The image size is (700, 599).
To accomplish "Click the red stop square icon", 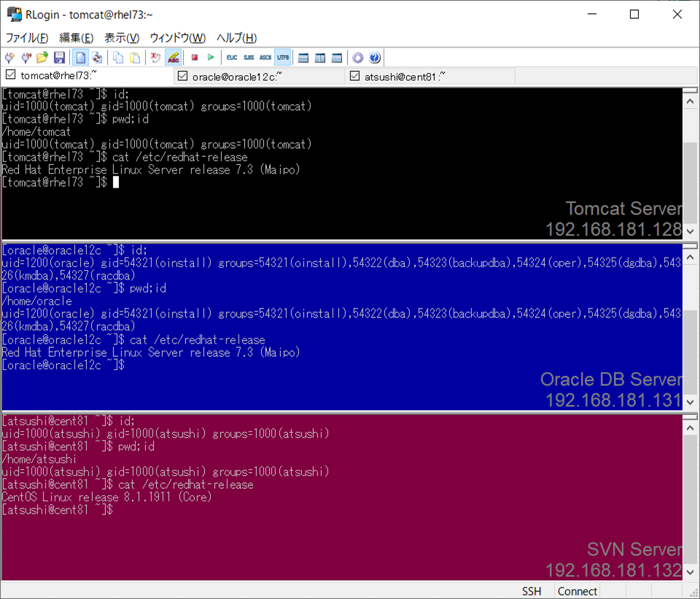I will 195,58.
